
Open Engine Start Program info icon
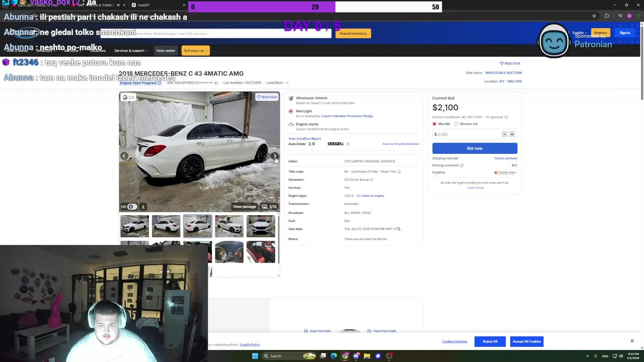pyautogui.click(x=159, y=83)
